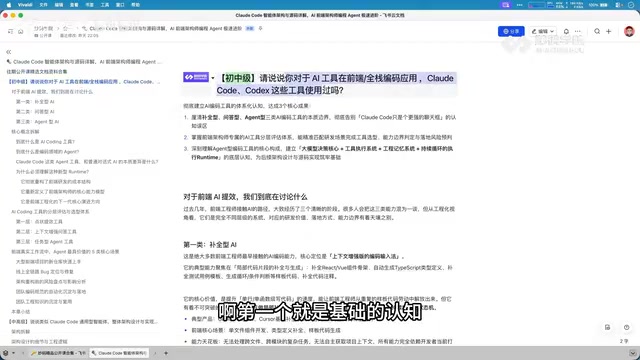
Task: Click the plus create-new icon
Action: (x=609, y=31)
